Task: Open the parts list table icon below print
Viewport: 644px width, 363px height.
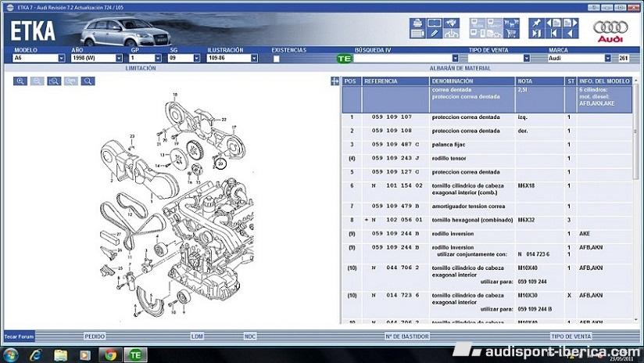Action: pyautogui.click(x=417, y=34)
